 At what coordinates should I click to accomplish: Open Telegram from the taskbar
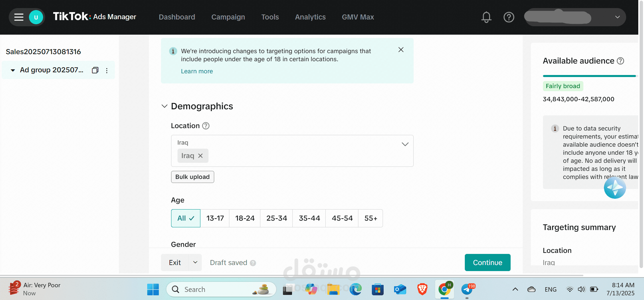click(467, 289)
